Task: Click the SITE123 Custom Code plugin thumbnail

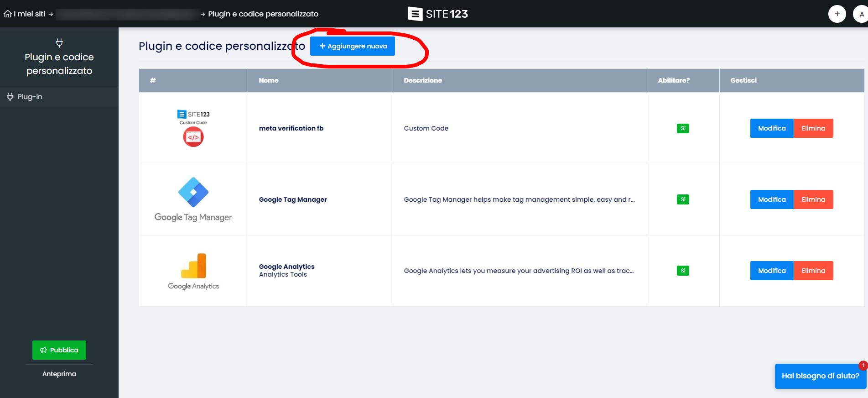Action: [x=193, y=128]
